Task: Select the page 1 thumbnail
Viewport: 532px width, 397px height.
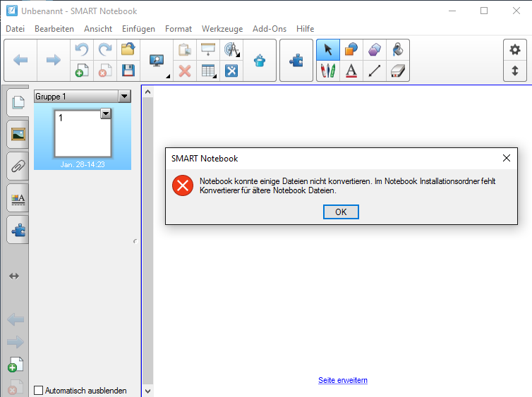Action: click(x=82, y=134)
